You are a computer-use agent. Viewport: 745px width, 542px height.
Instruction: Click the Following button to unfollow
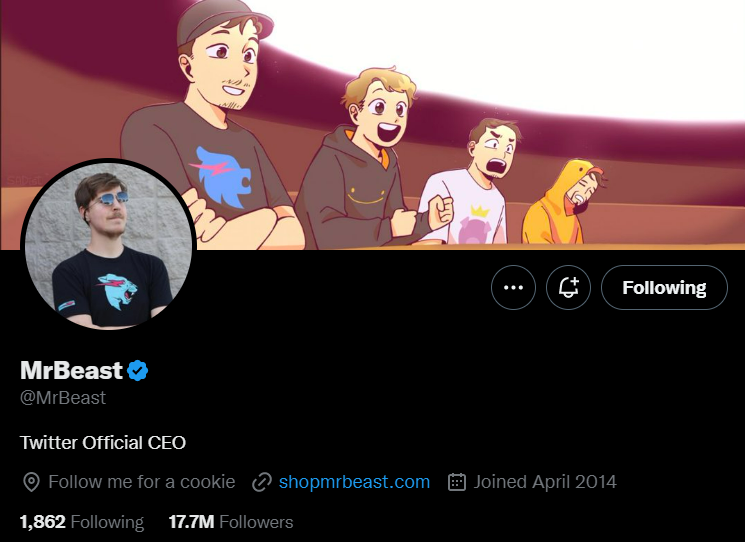(664, 288)
